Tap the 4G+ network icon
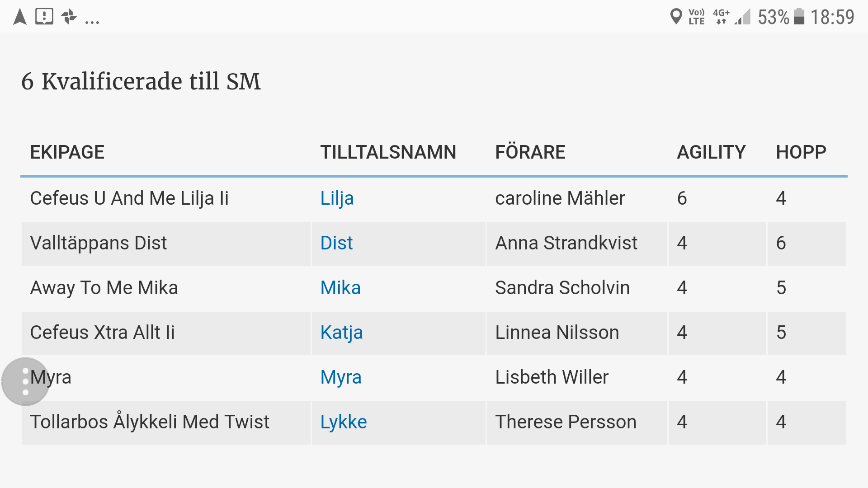Viewport: 868px width, 488px height. [x=721, y=17]
